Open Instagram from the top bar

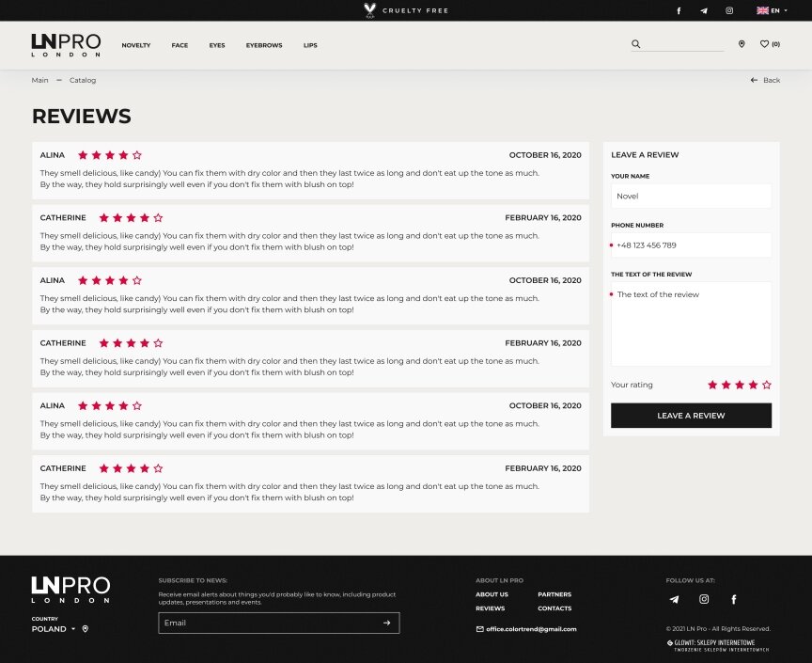tap(729, 10)
